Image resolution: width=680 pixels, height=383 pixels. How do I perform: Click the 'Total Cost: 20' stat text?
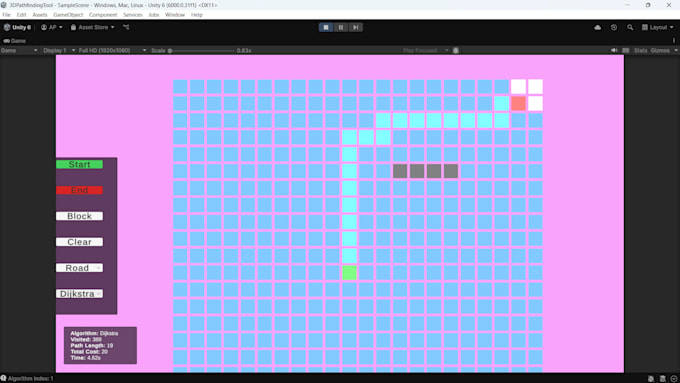[89, 352]
